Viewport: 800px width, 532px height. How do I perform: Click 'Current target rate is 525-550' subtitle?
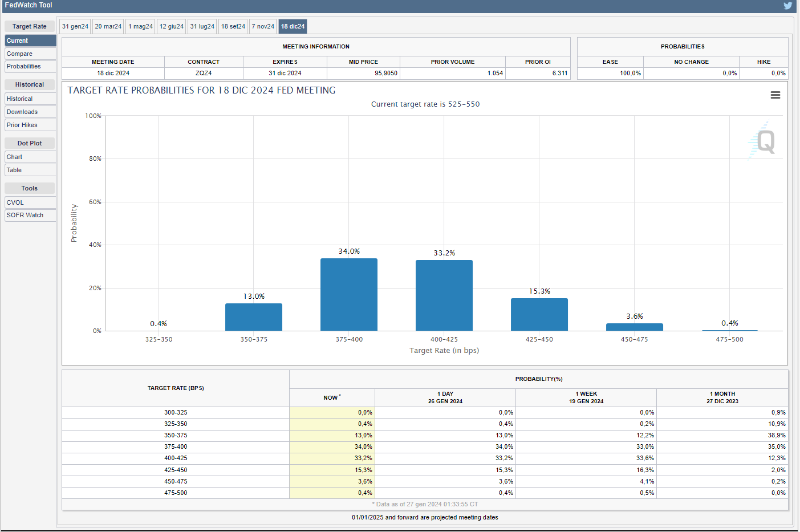point(425,104)
